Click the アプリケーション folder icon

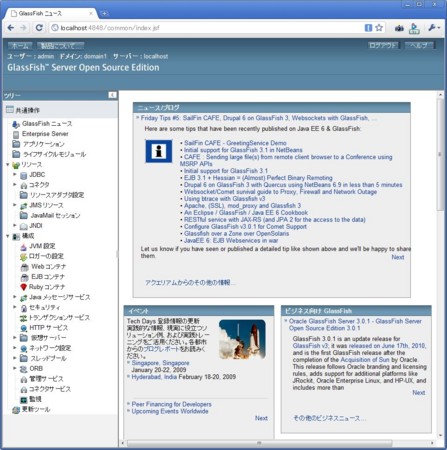[16, 144]
